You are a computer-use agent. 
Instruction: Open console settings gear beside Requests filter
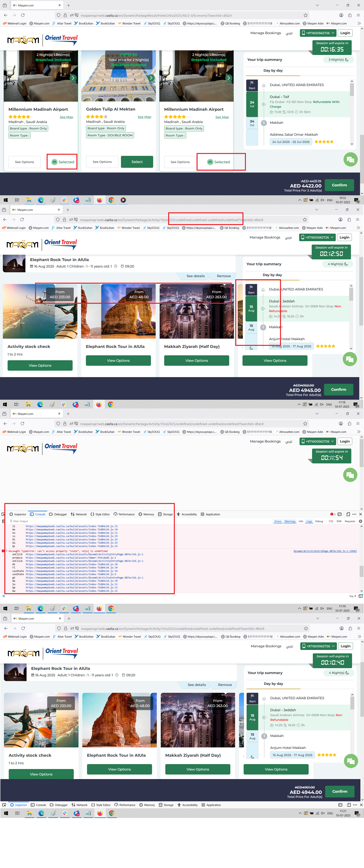pos(360,521)
